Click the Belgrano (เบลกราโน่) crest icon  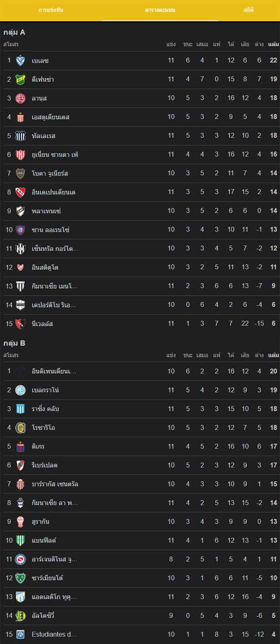coord(21,390)
